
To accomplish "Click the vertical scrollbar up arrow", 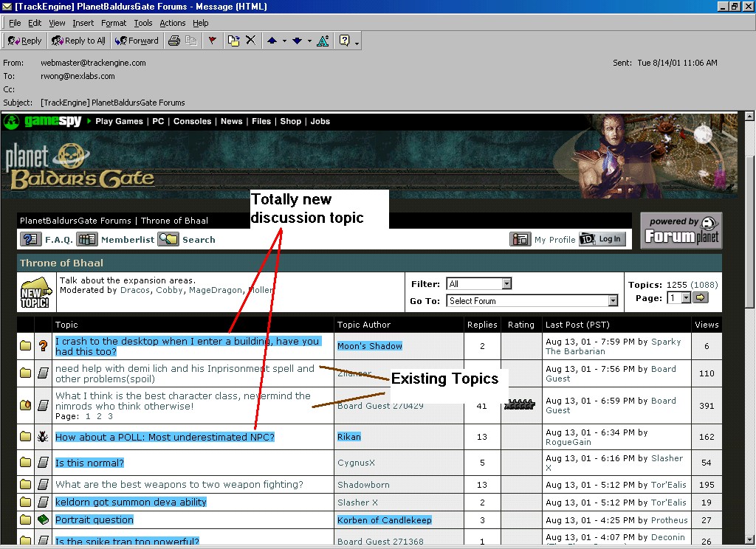I will point(749,116).
